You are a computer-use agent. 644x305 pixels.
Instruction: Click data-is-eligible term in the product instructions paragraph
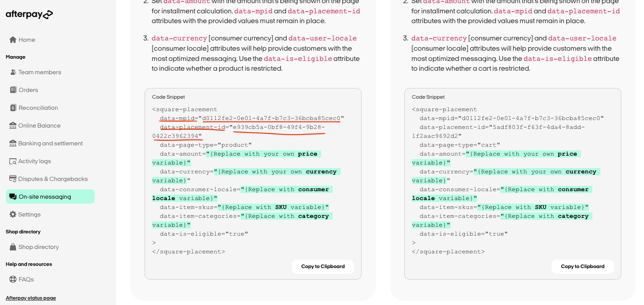[298, 59]
